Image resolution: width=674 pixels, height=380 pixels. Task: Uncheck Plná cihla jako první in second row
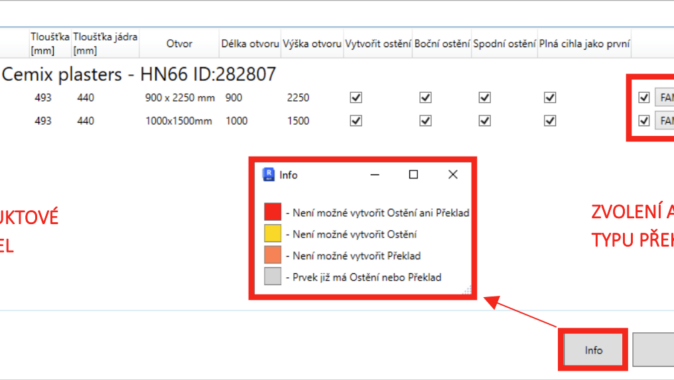click(550, 121)
